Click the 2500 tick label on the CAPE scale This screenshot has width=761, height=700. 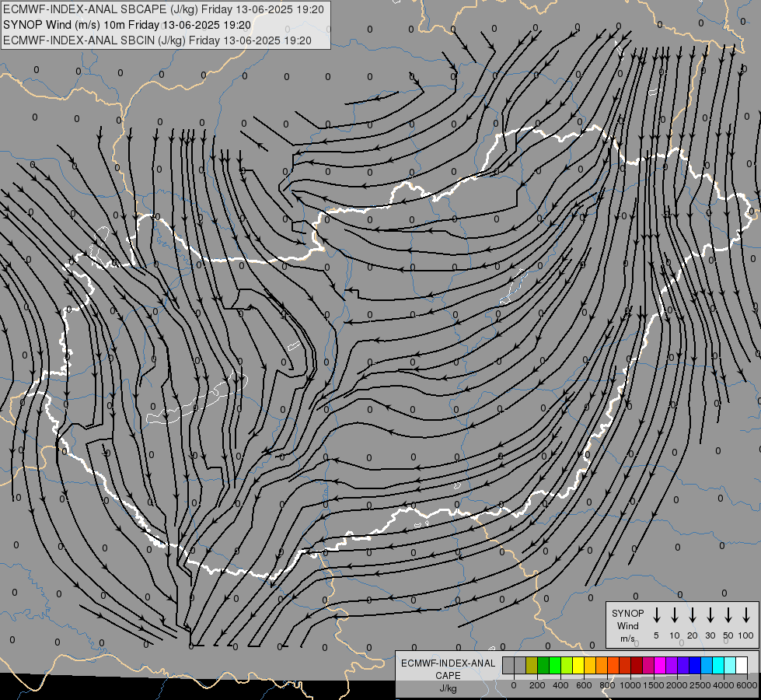[700, 685]
